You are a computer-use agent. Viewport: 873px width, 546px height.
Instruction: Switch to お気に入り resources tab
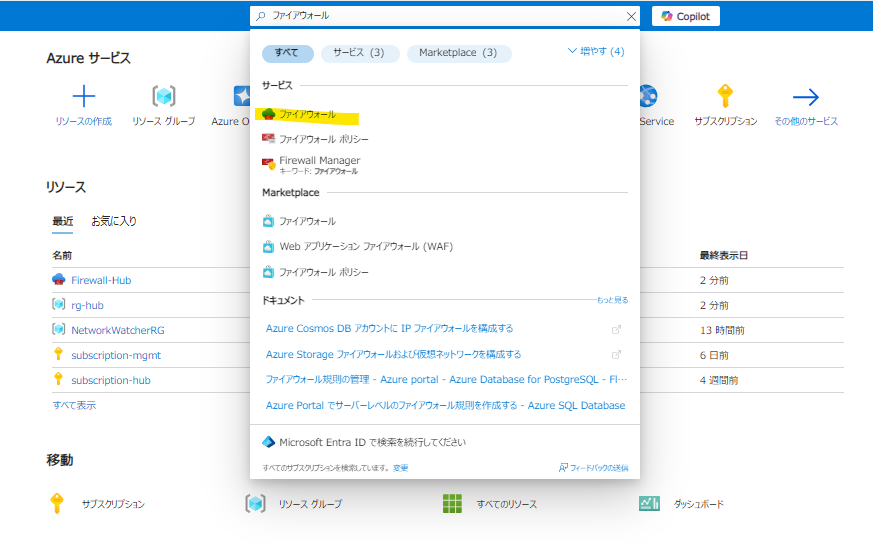pyautogui.click(x=114, y=221)
